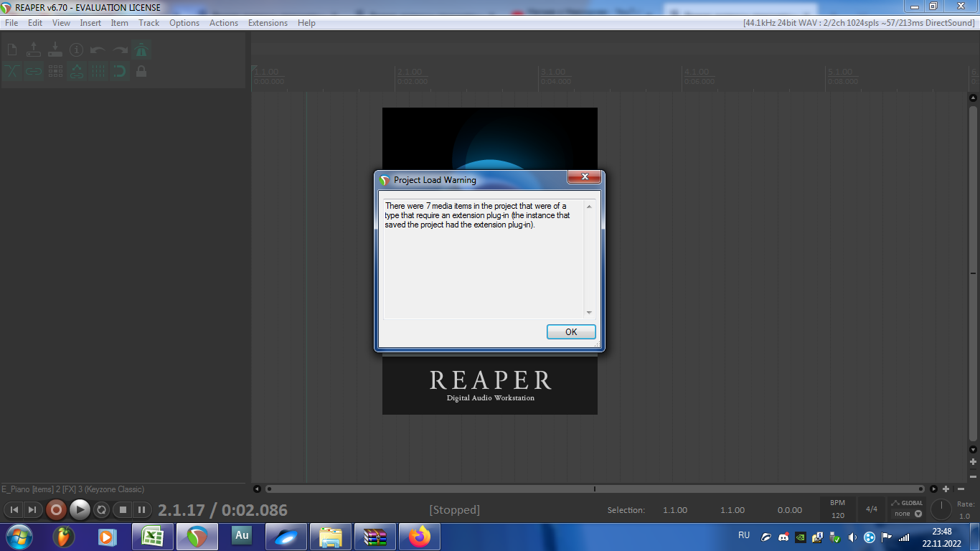Toggle snap magnet icon
Image resolution: width=980 pixels, height=551 pixels.
[120, 71]
